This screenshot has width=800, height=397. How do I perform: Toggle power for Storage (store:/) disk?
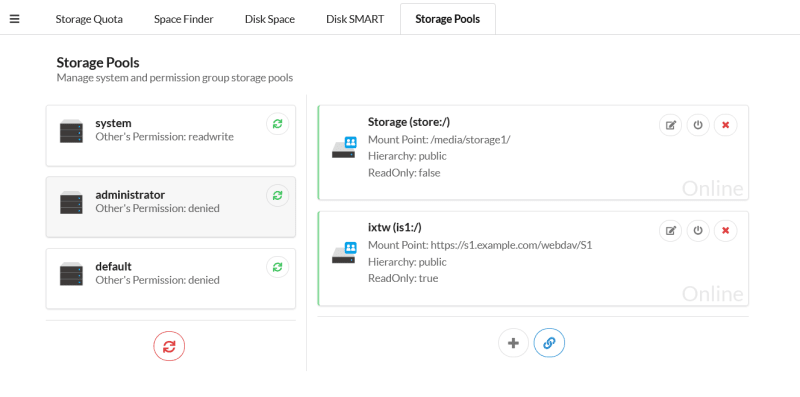[698, 125]
